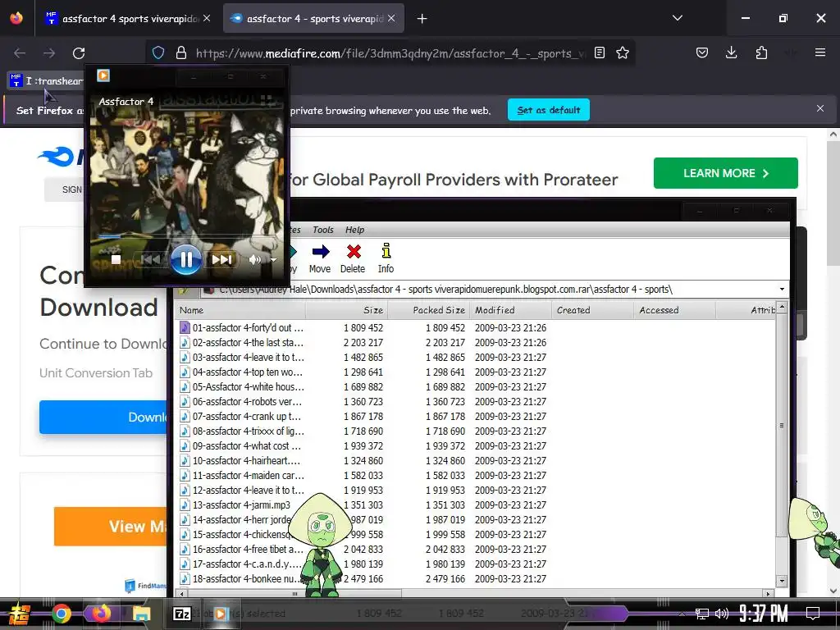Screen dimensions: 840x630
Task: Open the Start menu
Action: [20, 614]
